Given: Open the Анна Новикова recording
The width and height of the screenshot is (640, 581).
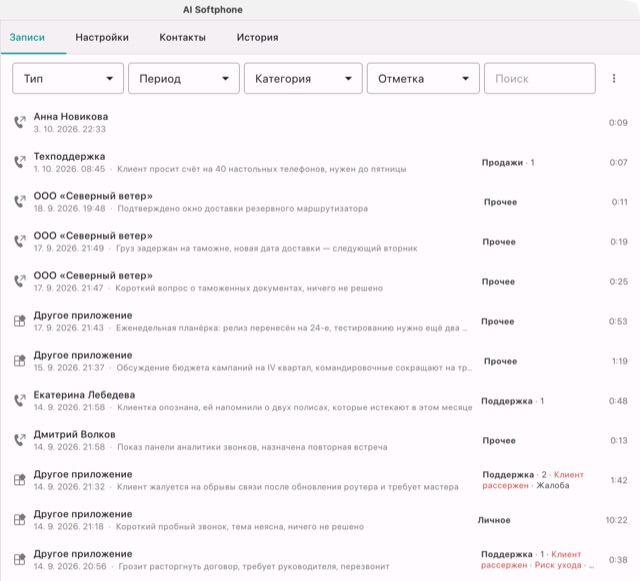Looking at the screenshot, I should tap(71, 117).
